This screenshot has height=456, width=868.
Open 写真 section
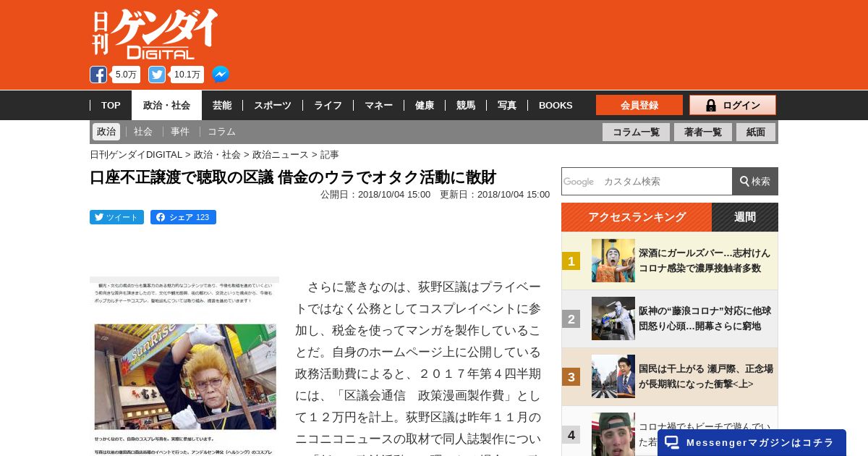(x=507, y=105)
